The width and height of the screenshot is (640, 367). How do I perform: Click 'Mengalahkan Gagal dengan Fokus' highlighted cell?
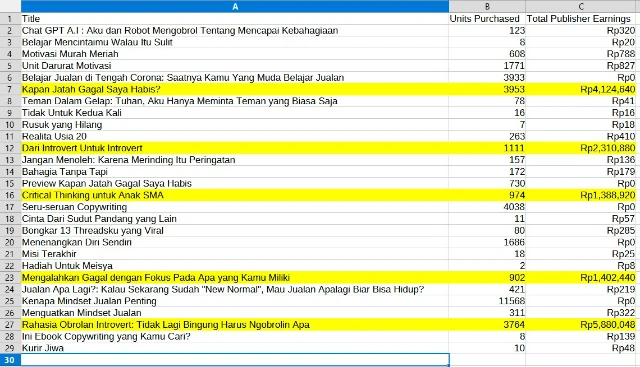pyautogui.click(x=235, y=278)
